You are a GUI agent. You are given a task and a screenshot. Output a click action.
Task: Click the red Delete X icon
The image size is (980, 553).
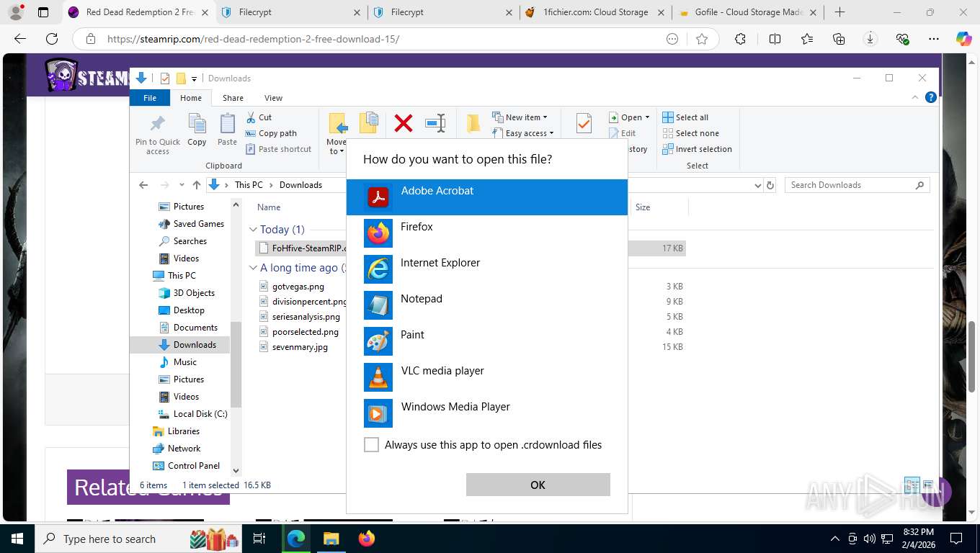404,123
